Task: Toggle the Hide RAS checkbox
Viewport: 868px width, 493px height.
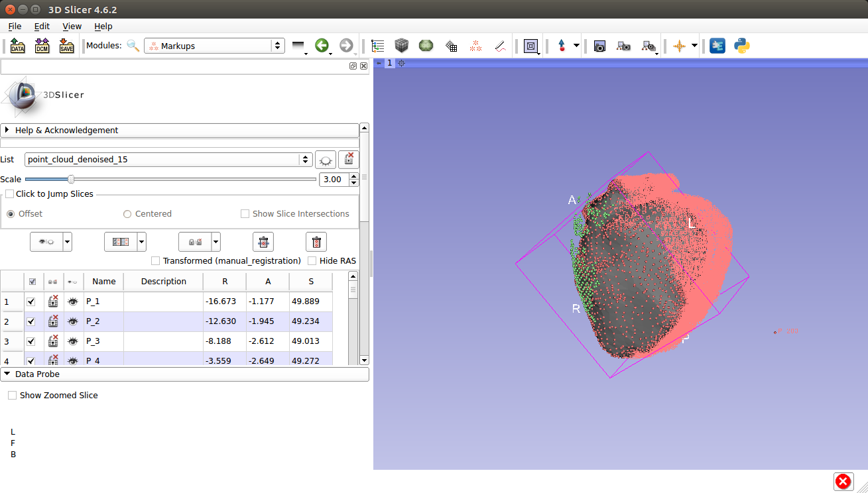Action: pyautogui.click(x=312, y=261)
